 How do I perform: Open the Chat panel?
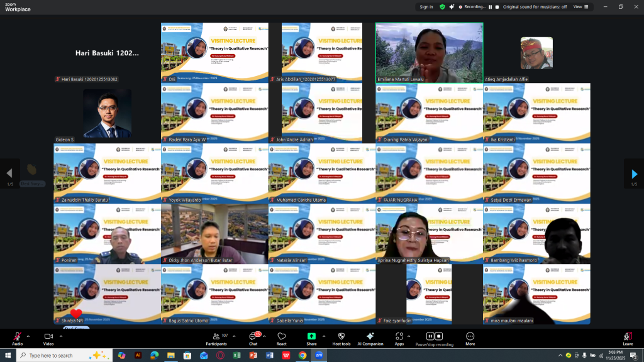tap(253, 337)
